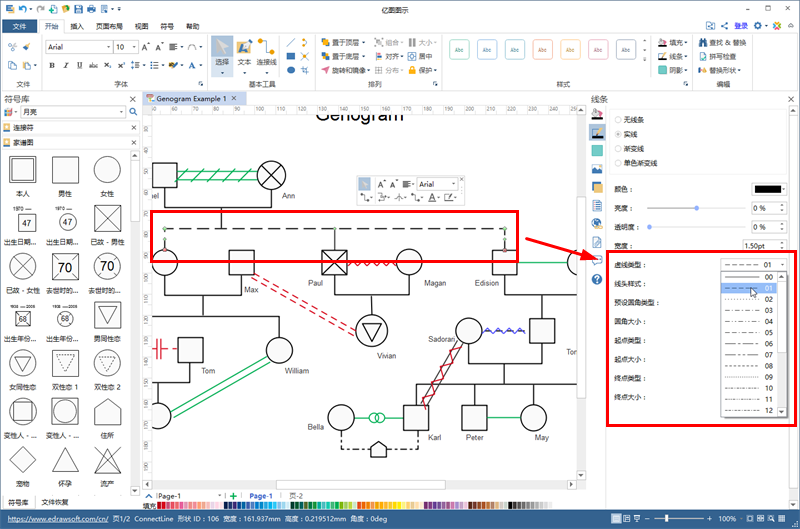
Task: Click the 居中 center icon
Action: tap(419, 56)
